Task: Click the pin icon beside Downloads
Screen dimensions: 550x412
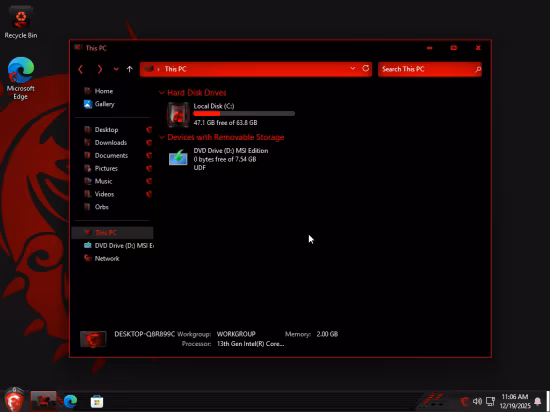Action: pyautogui.click(x=149, y=143)
